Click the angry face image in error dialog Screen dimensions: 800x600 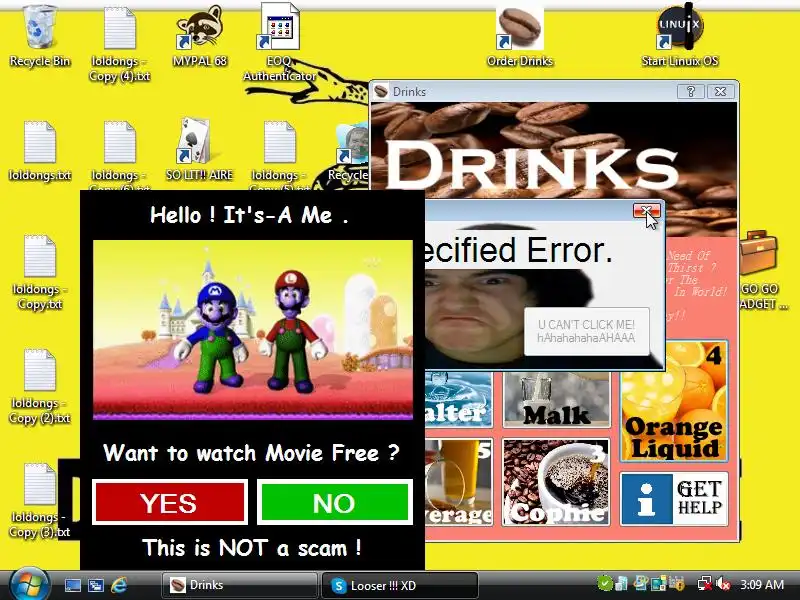pyautogui.click(x=472, y=316)
